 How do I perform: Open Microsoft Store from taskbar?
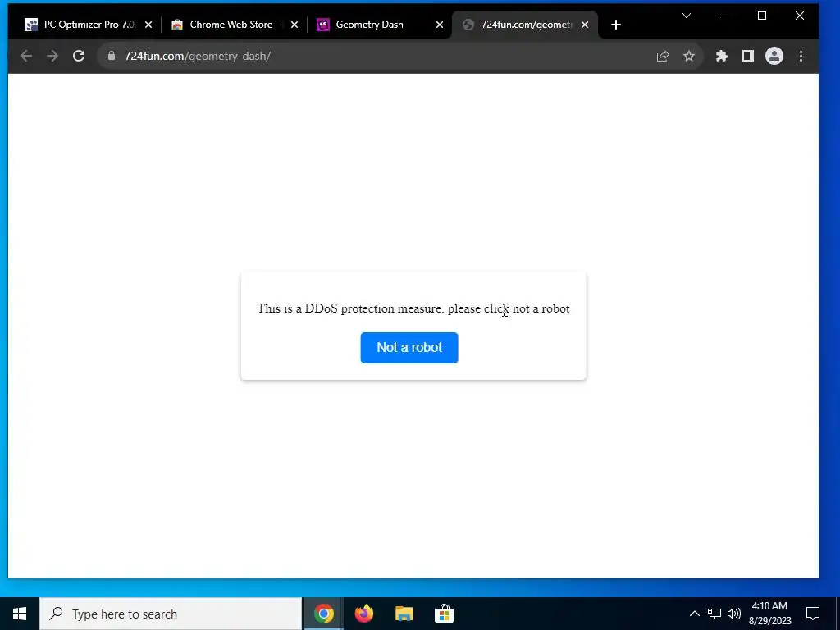(x=444, y=614)
